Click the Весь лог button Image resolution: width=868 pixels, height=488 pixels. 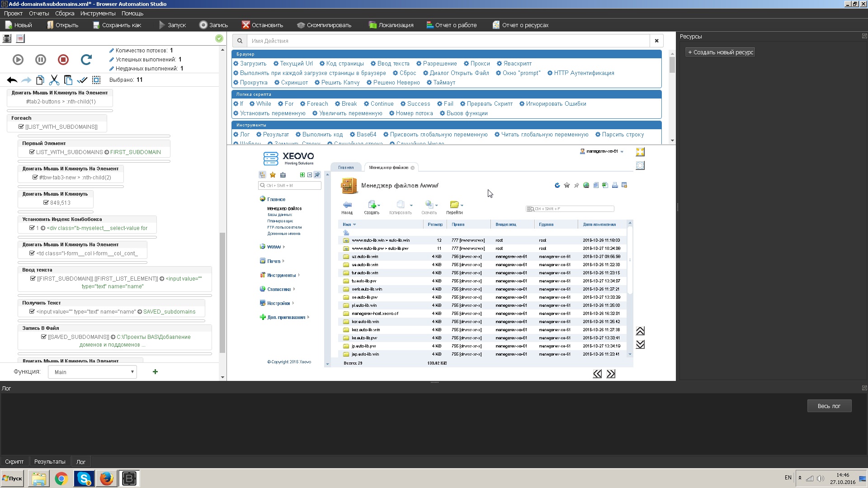(x=829, y=406)
